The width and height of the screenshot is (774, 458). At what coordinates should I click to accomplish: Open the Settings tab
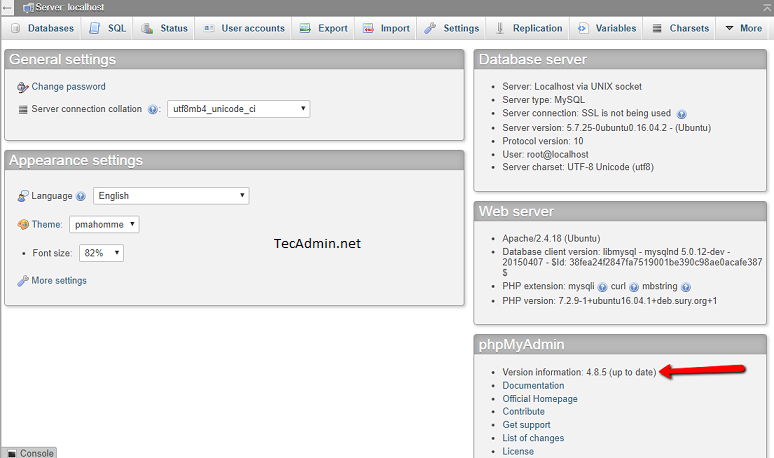pos(452,28)
